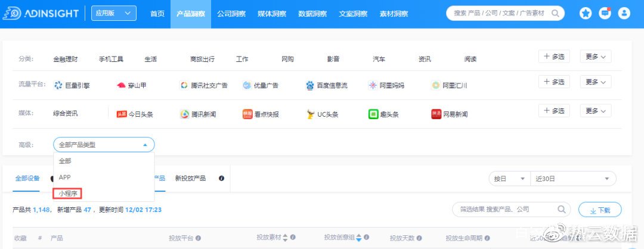The width and height of the screenshot is (644, 249).
Task: Open 文案洞察 tab
Action: click(353, 14)
